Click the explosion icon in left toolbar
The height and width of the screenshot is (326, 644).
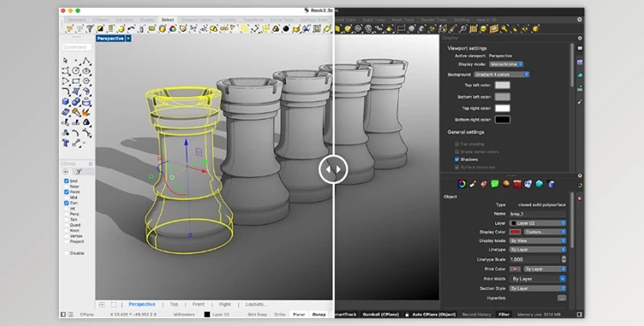click(86, 112)
